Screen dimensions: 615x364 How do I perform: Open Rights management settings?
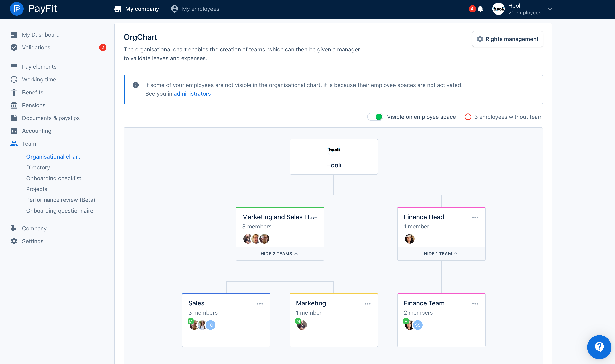point(508,39)
